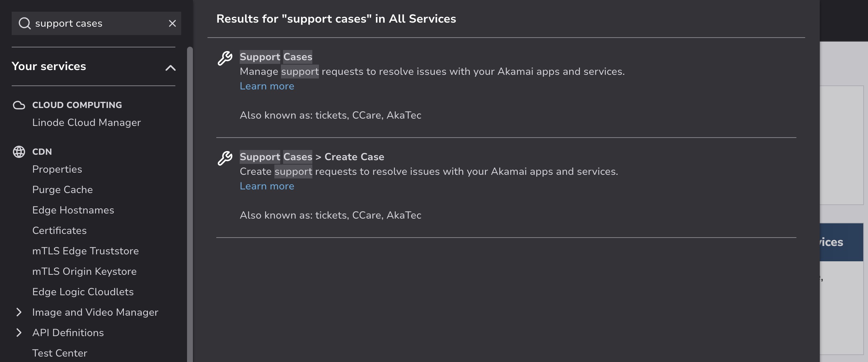This screenshot has height=362, width=868.
Task: Collapse the Your services section
Action: pyautogui.click(x=171, y=68)
